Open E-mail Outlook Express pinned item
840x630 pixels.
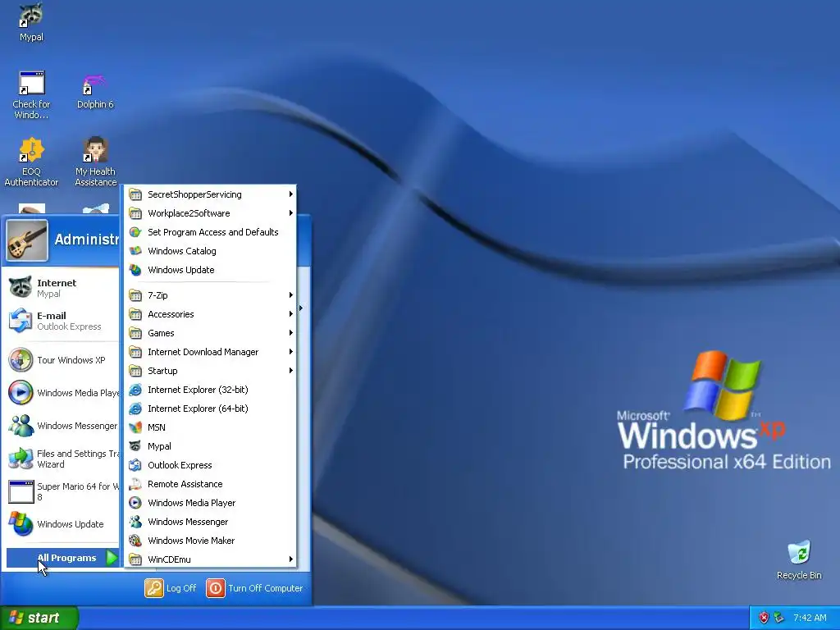[x=62, y=321]
